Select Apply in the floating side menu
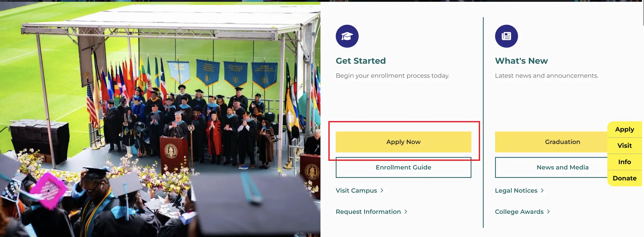644x237 pixels. tap(625, 129)
